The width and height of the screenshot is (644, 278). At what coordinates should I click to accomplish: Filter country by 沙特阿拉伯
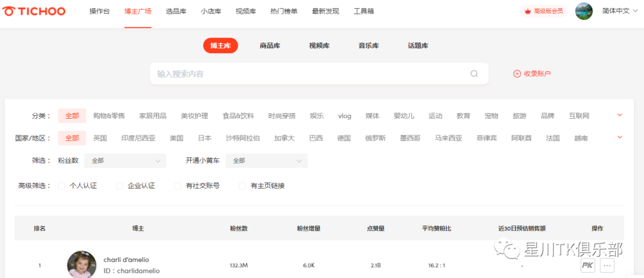click(x=243, y=138)
